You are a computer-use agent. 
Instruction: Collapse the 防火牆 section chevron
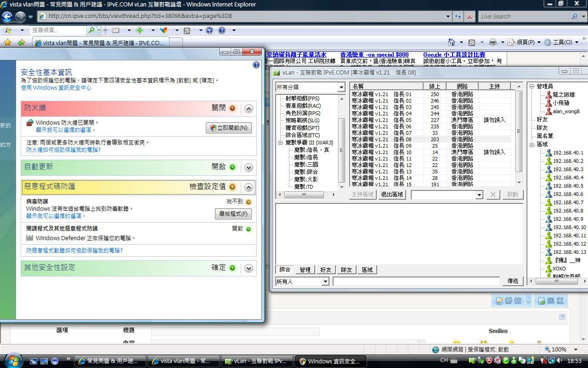pos(249,109)
